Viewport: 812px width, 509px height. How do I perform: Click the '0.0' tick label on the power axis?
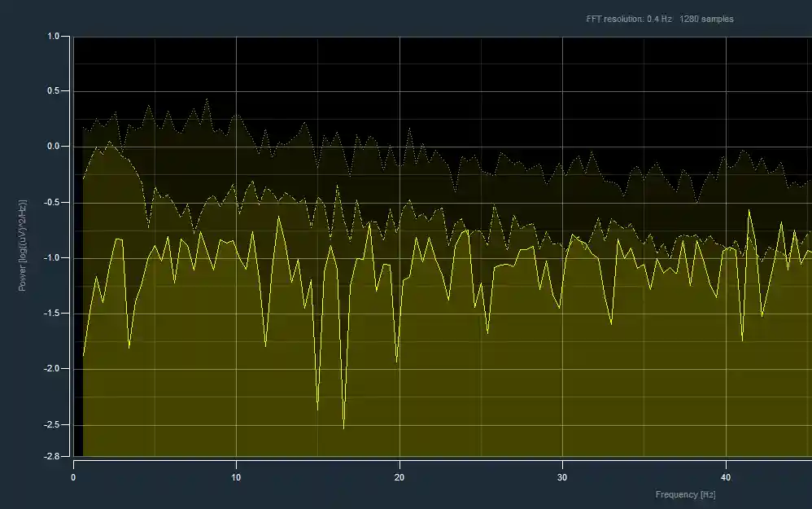(x=54, y=146)
